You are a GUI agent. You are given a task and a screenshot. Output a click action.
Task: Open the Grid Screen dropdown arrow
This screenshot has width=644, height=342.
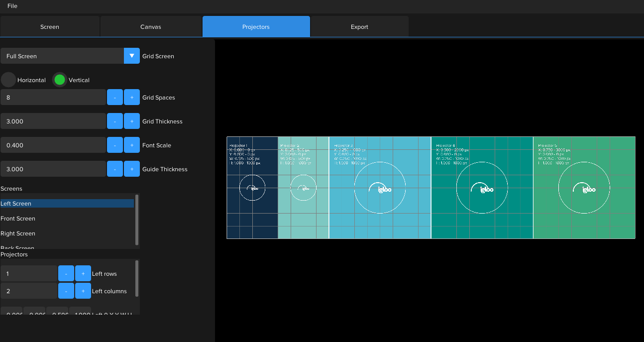pos(132,56)
